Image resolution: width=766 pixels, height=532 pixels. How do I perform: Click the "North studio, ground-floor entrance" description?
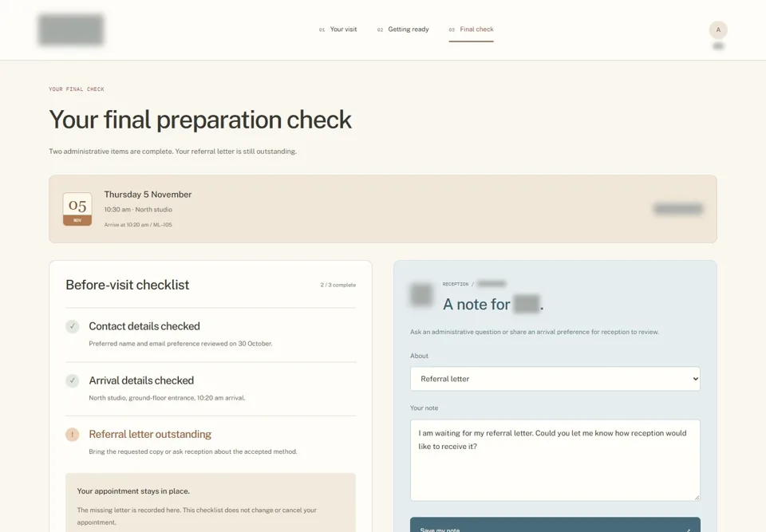pos(167,398)
